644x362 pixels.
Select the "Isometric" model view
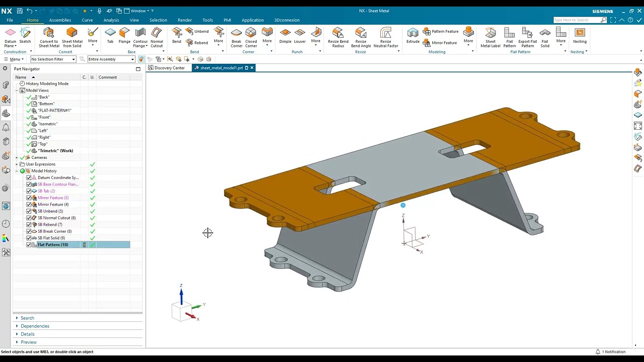48,124
